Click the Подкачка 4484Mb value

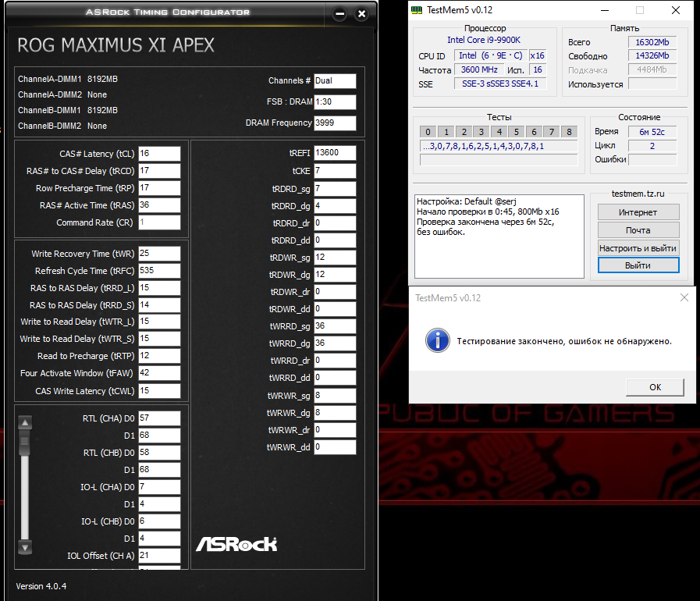pyautogui.click(x=652, y=69)
